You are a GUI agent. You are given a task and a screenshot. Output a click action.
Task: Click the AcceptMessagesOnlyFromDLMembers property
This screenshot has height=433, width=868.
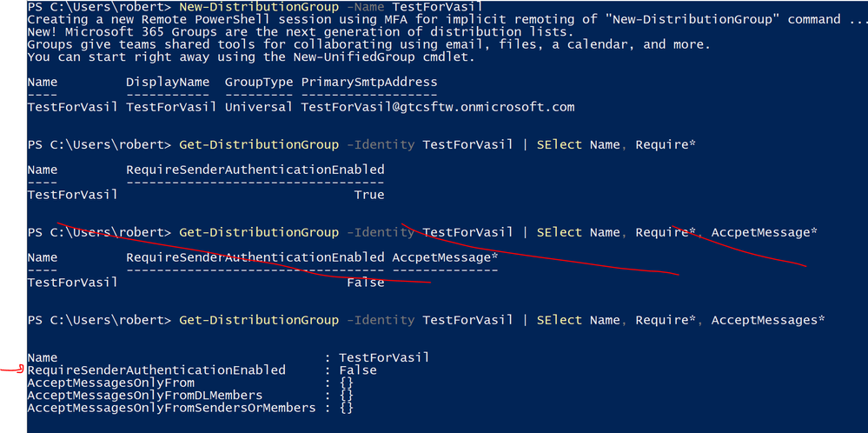tap(144, 396)
